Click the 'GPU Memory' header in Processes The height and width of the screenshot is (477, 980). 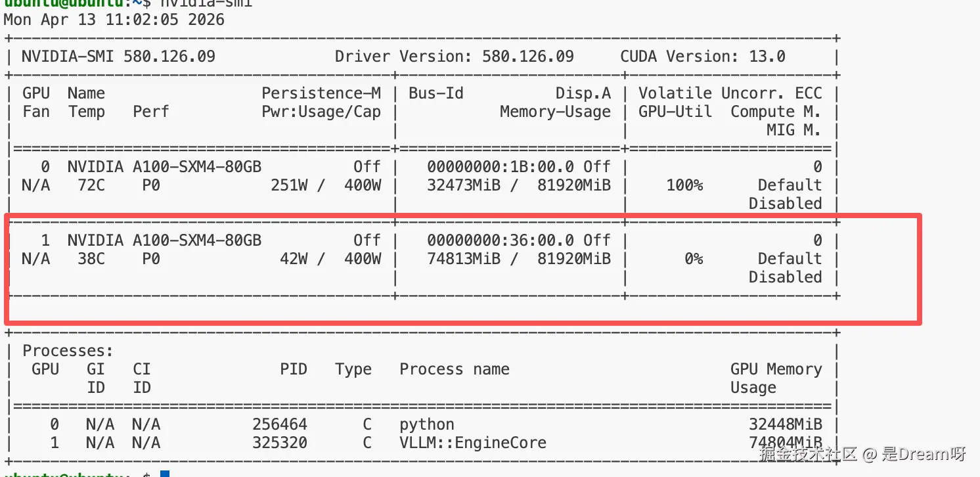pyautogui.click(x=776, y=369)
